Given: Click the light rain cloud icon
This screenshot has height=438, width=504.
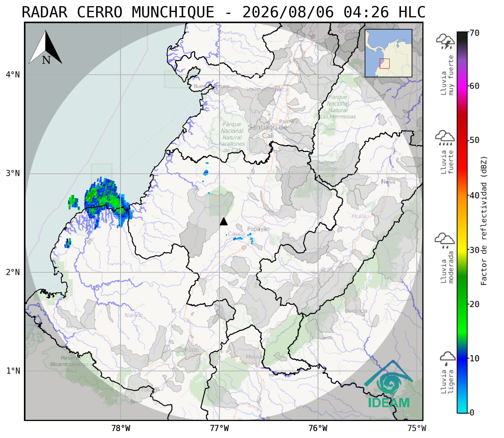Looking at the screenshot, I should click(447, 358).
